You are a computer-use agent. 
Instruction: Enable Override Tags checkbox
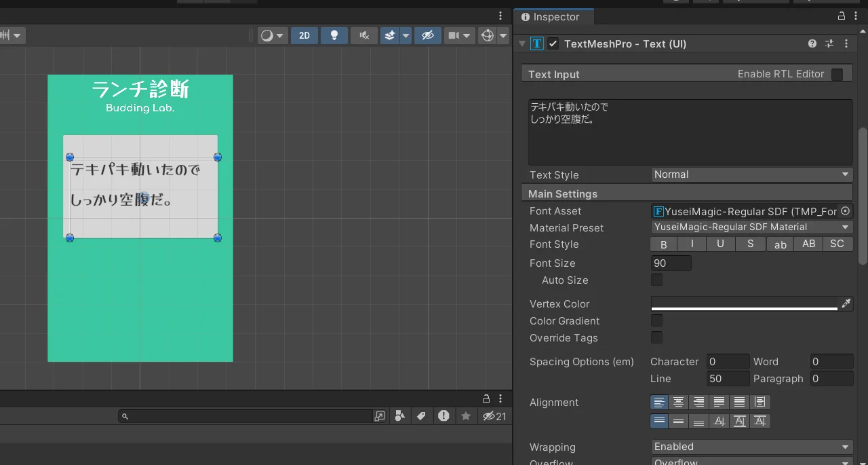pos(657,337)
